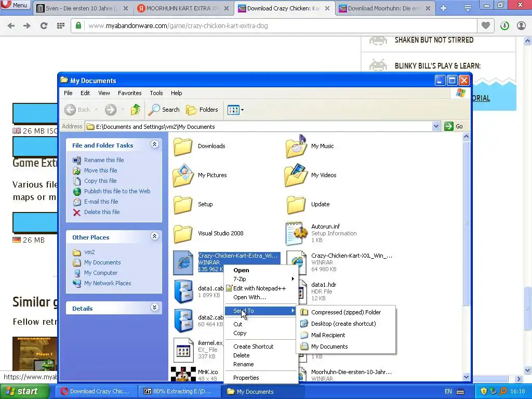Choose Rename in the context menu
Image resolution: width=532 pixels, height=399 pixels.
tap(243, 364)
